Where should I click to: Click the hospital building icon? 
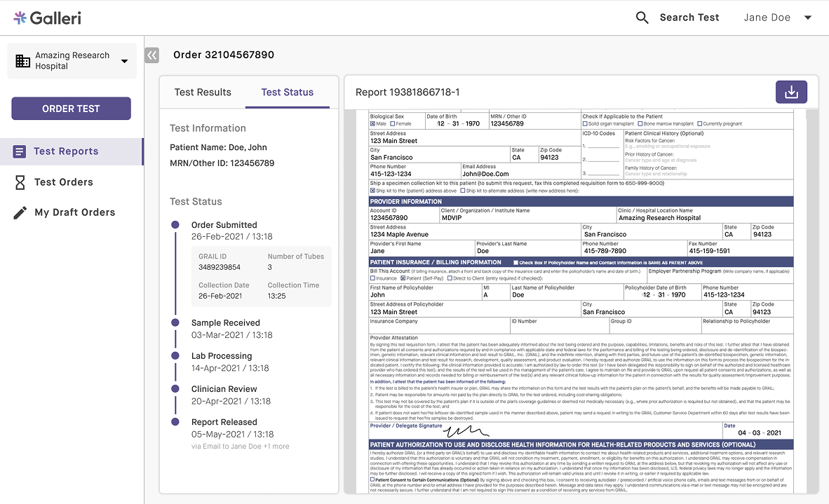[23, 61]
